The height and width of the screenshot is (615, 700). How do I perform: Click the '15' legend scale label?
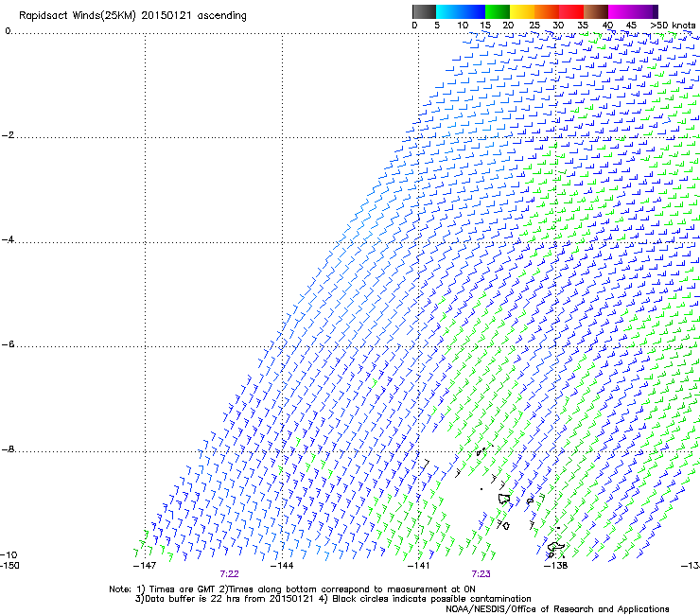(485, 26)
